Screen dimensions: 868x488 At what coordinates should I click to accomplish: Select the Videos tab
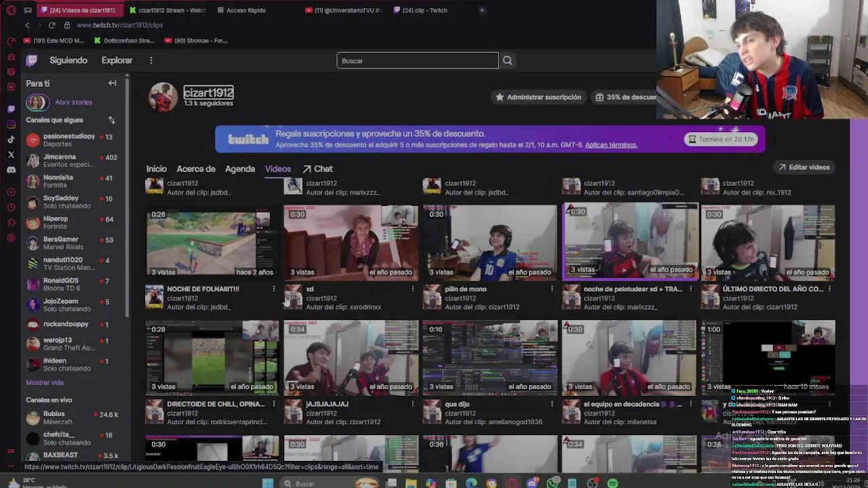pyautogui.click(x=278, y=169)
